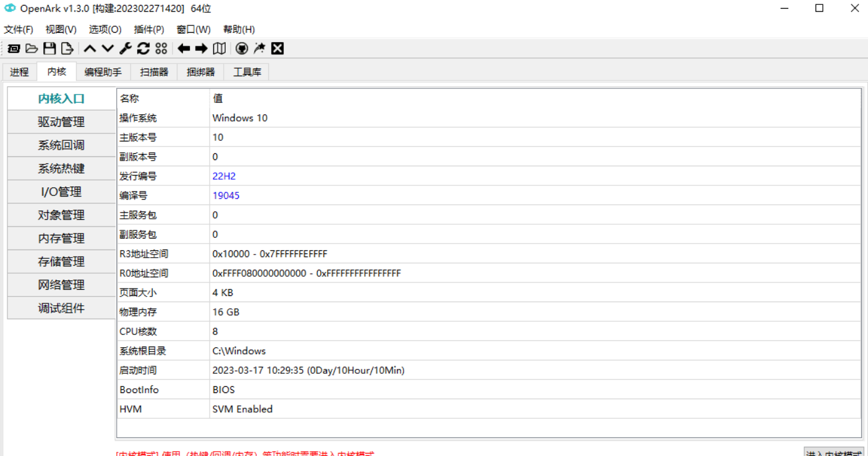Switch to the 进程 tab
Viewport: 868px width, 456px height.
click(19, 71)
